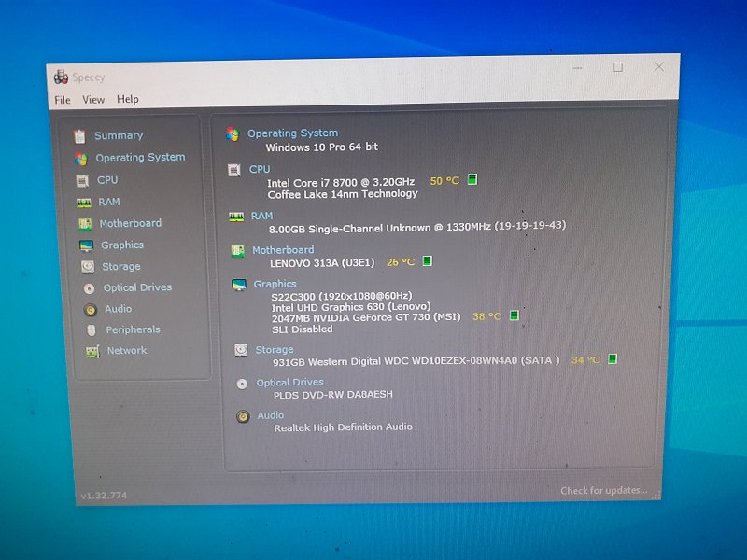
Task: Open the CPU heading link in summary
Action: tap(260, 169)
